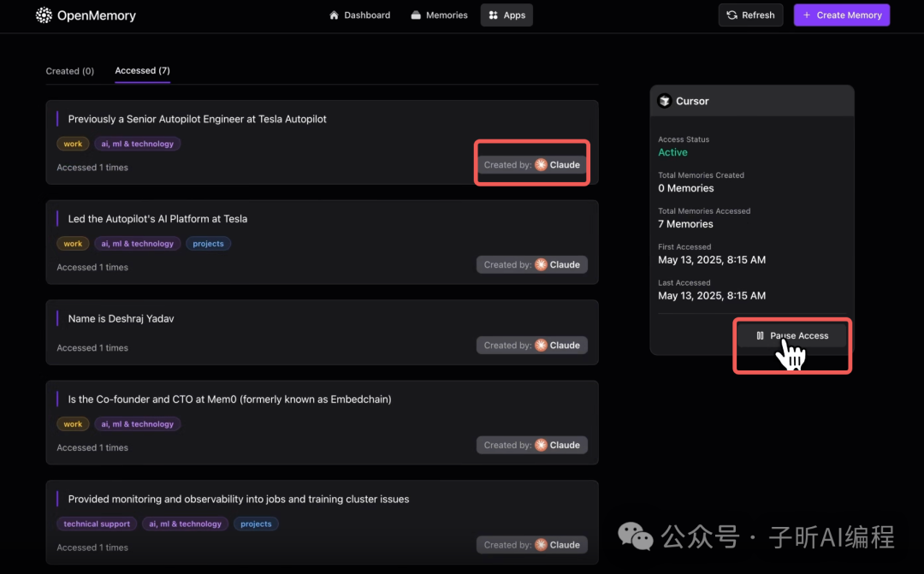924x574 pixels.
Task: Click the Dashboard home icon
Action: pos(335,15)
